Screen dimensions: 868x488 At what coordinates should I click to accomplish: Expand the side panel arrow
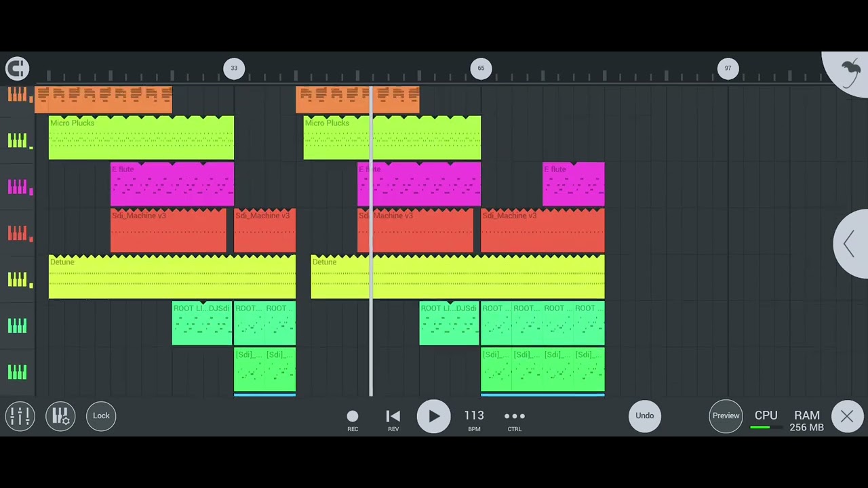851,244
